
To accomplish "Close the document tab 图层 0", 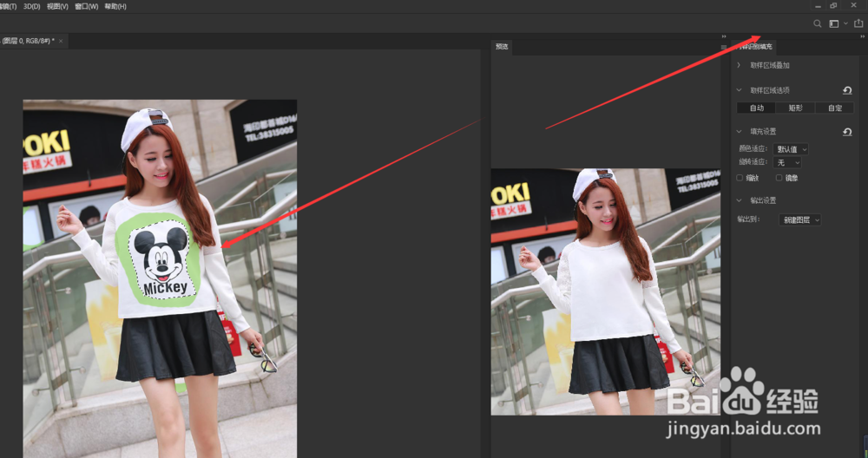I will click(61, 41).
